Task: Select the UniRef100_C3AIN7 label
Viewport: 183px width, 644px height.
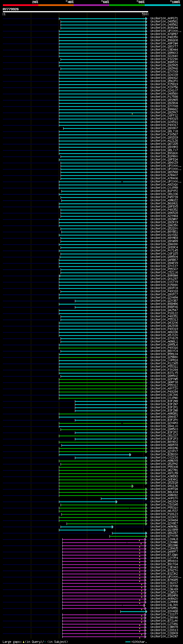Action: 164,637
